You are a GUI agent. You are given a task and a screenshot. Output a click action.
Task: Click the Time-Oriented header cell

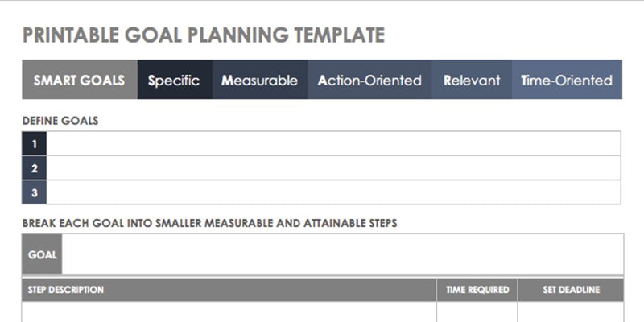[x=567, y=80]
